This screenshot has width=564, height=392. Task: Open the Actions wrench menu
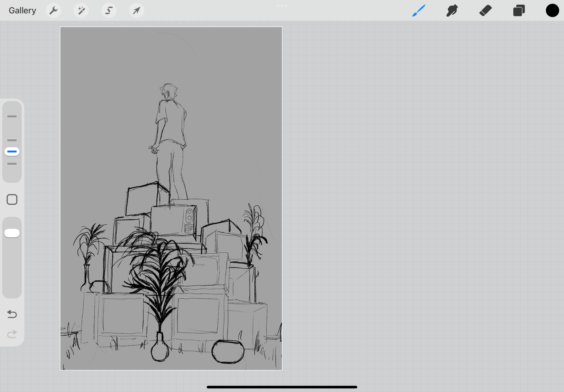click(54, 11)
